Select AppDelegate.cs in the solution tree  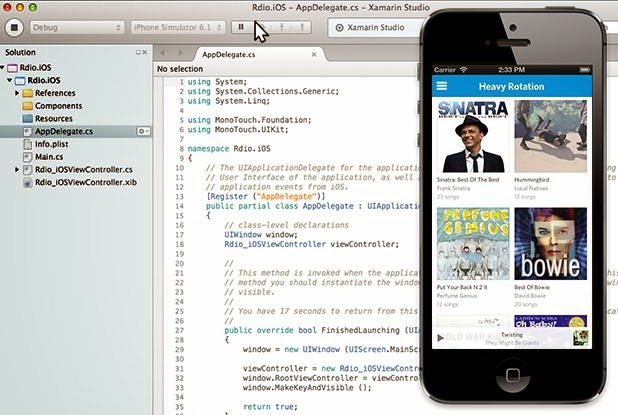pos(64,131)
